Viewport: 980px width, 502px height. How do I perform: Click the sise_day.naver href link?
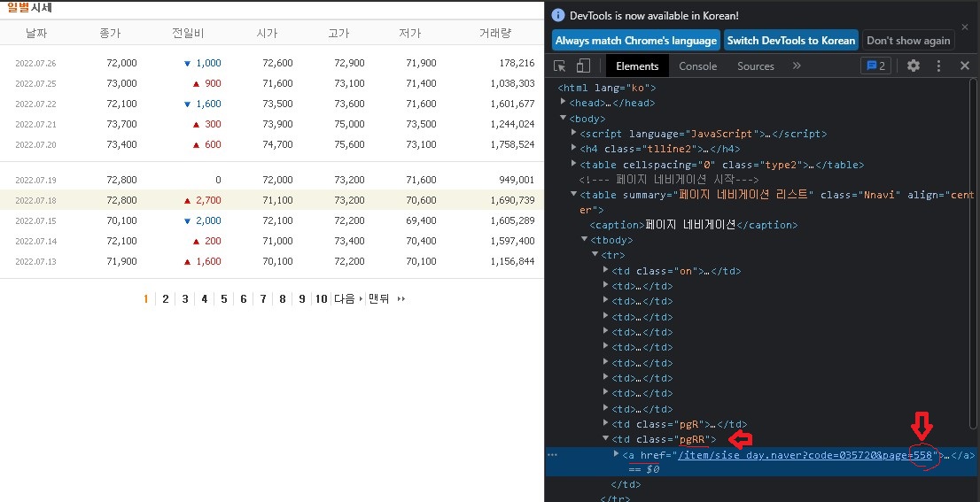click(x=805, y=455)
